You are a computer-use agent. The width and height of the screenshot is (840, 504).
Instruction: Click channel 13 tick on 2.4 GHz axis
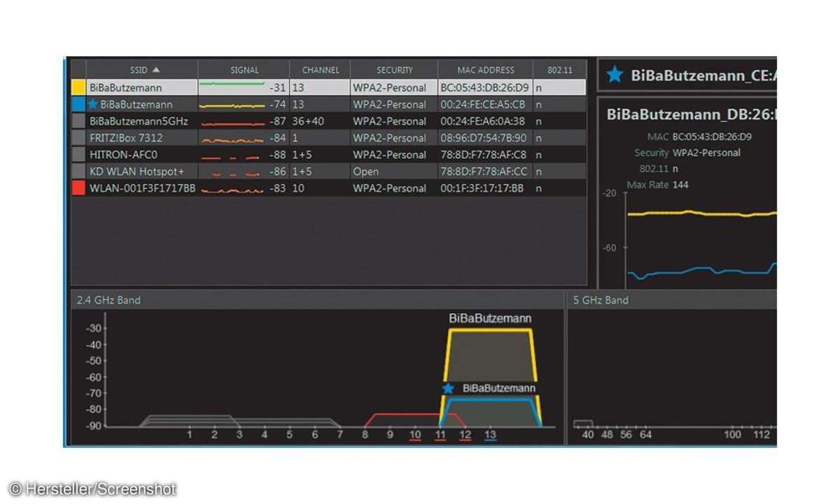coord(491,435)
